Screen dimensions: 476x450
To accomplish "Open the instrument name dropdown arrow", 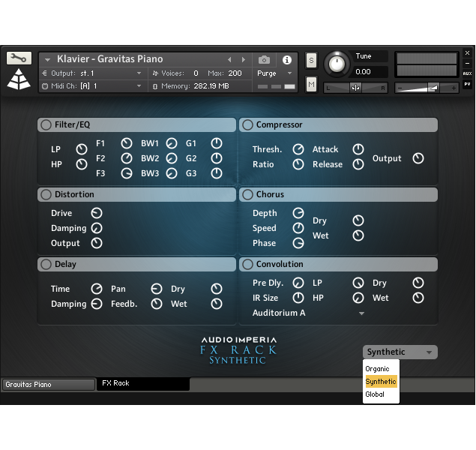I will (x=47, y=60).
